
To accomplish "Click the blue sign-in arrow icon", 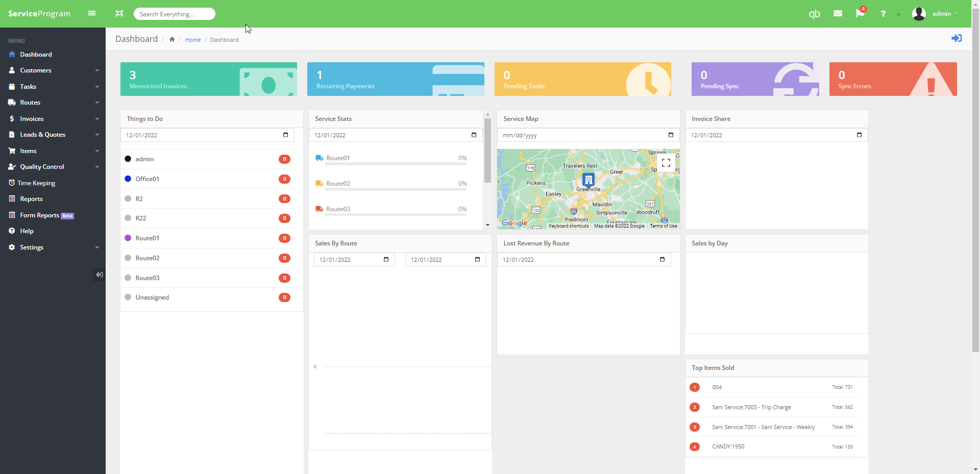I will [957, 38].
